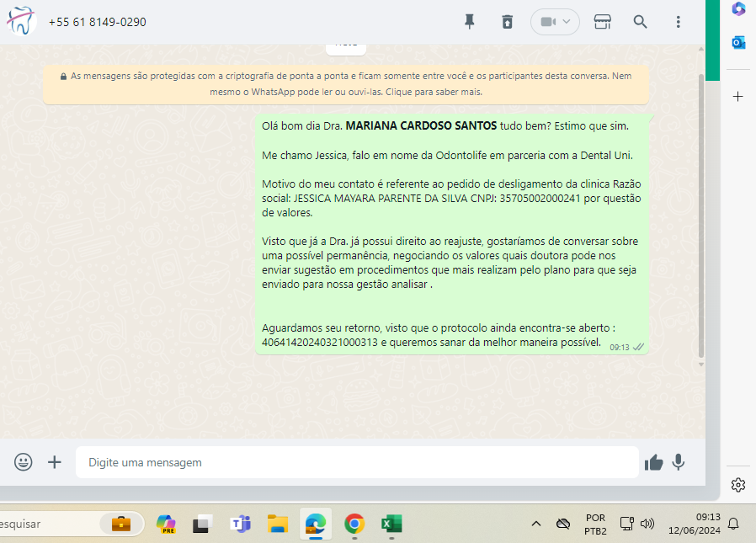Show hidden system tray icons
Image resolution: width=756 pixels, height=543 pixels.
pos(536,524)
